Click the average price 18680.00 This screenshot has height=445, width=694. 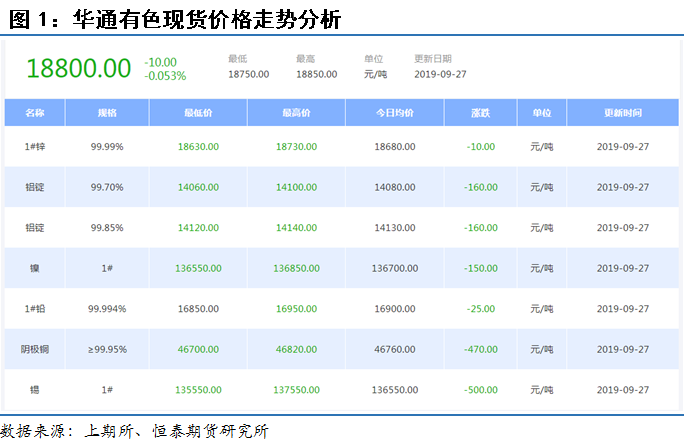pyautogui.click(x=395, y=147)
